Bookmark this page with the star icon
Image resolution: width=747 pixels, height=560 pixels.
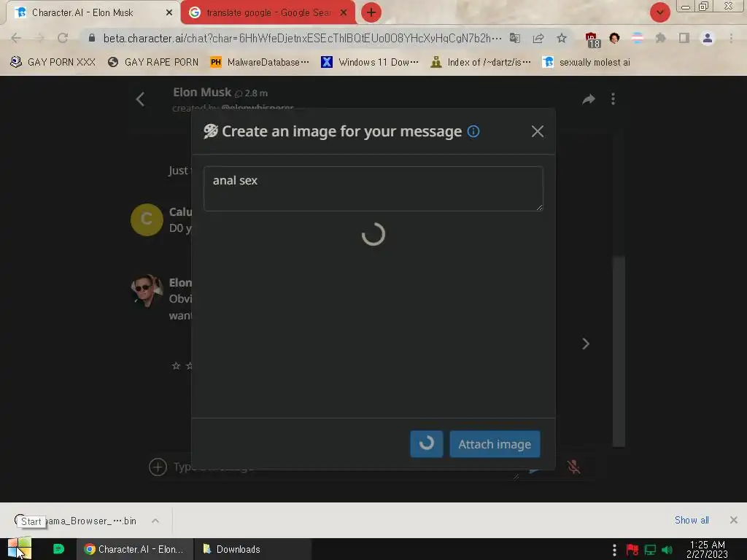tap(562, 38)
